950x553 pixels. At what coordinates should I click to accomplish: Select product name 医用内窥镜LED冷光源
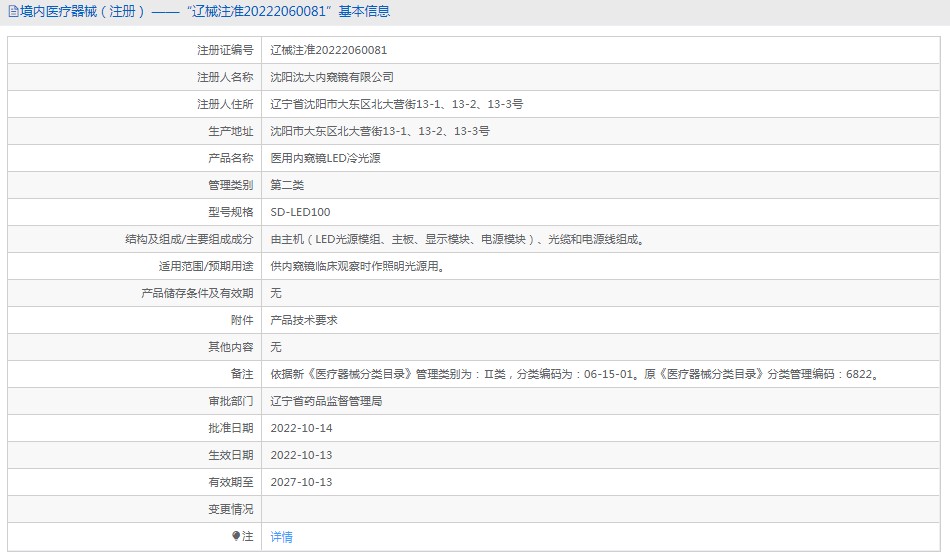[x=325, y=158]
